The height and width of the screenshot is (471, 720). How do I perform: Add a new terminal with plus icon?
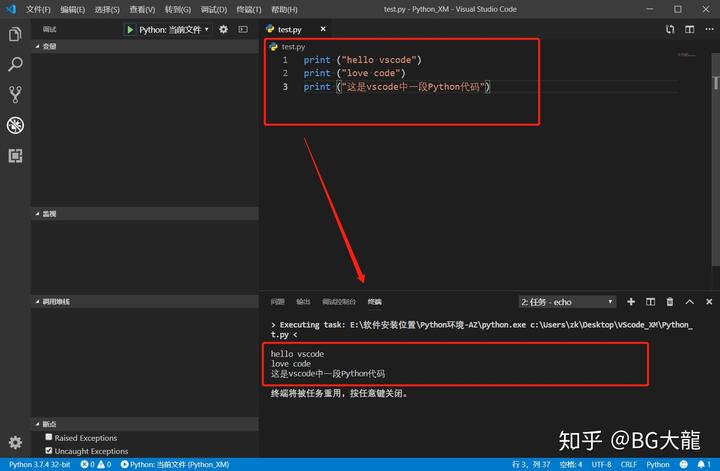click(x=631, y=302)
